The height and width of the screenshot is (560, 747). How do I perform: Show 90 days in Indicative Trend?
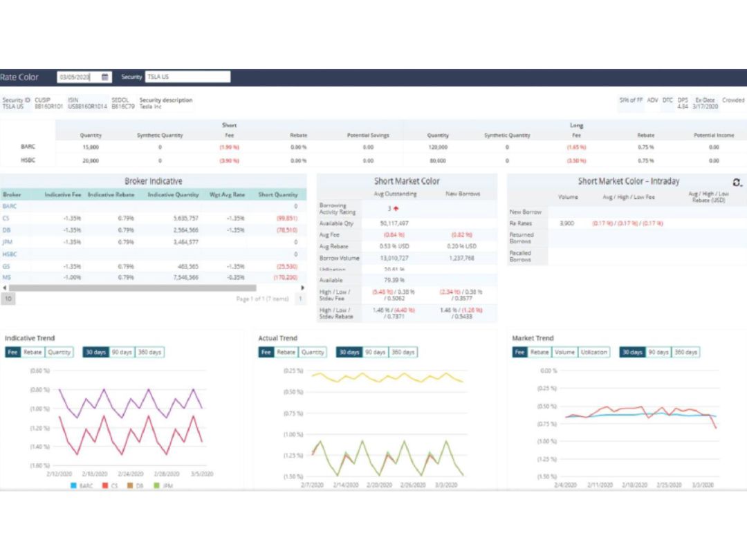tap(122, 353)
